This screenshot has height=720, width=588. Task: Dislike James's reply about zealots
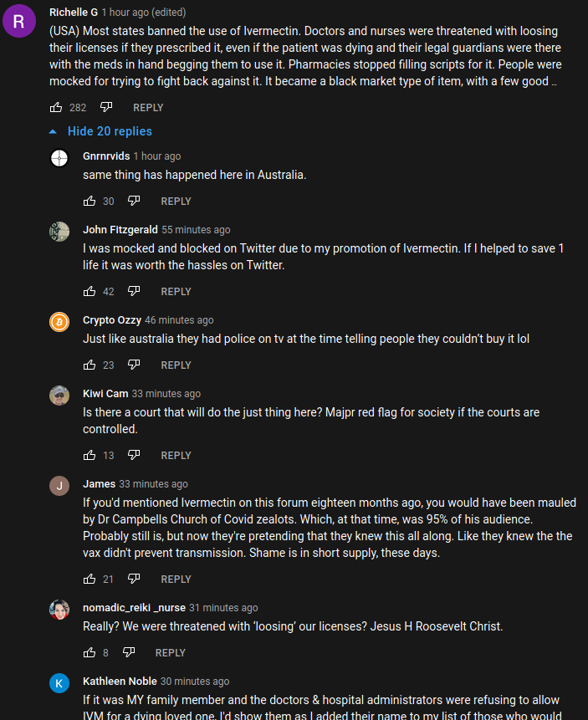click(134, 579)
